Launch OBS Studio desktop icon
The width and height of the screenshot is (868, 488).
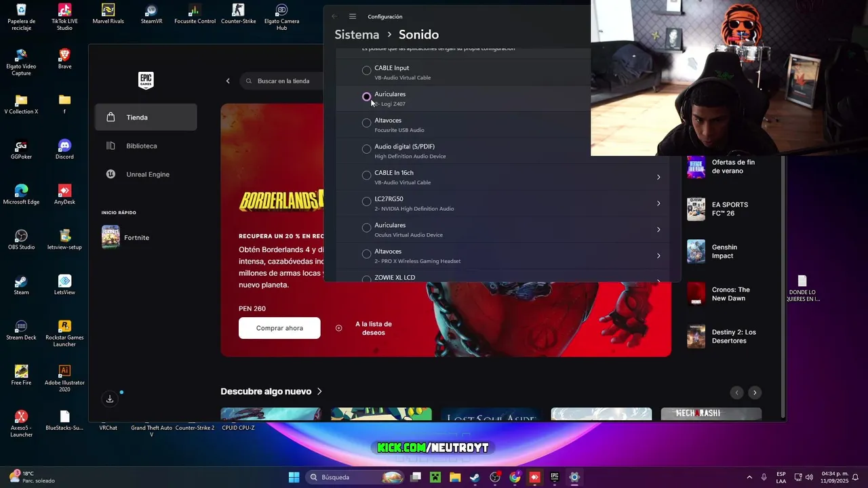[21, 240]
